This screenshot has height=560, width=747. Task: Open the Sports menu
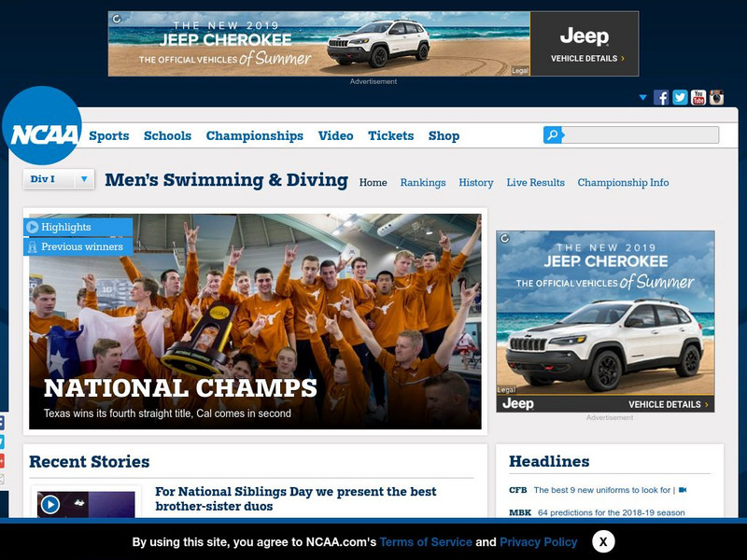[x=109, y=135]
